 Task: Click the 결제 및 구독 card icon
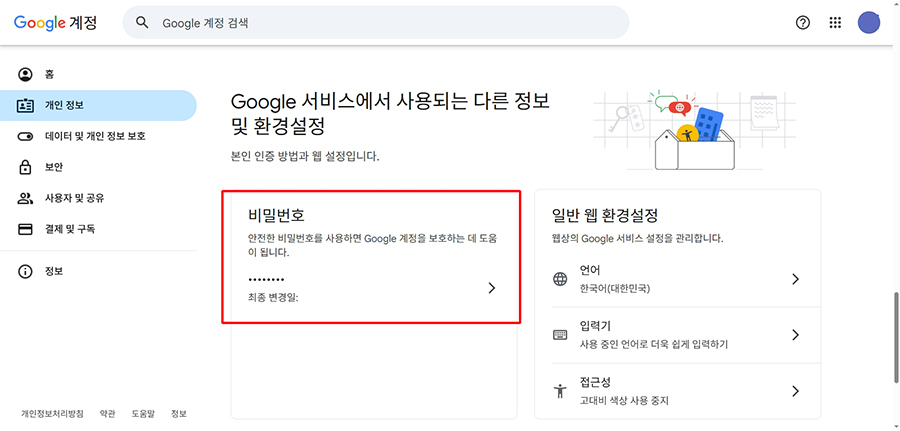point(25,229)
